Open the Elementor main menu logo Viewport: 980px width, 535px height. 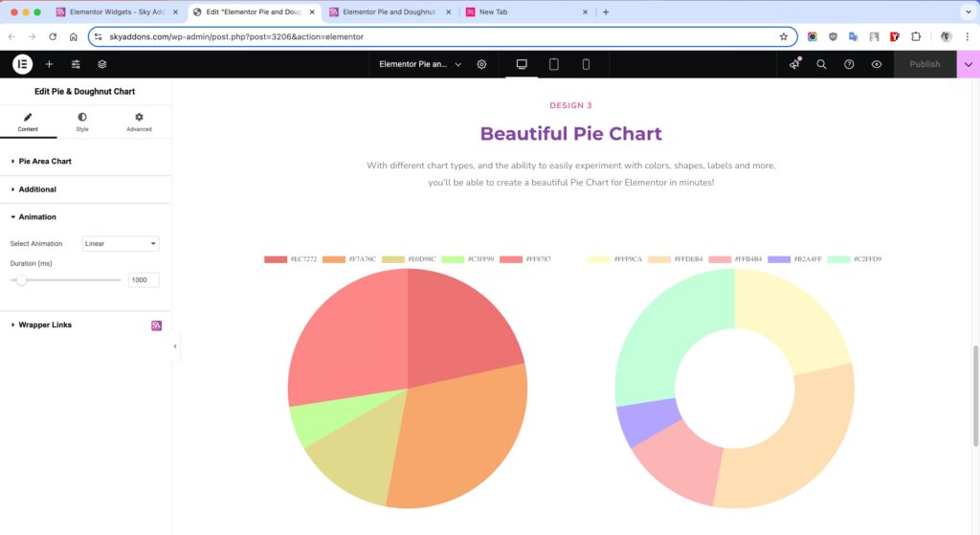pos(23,64)
